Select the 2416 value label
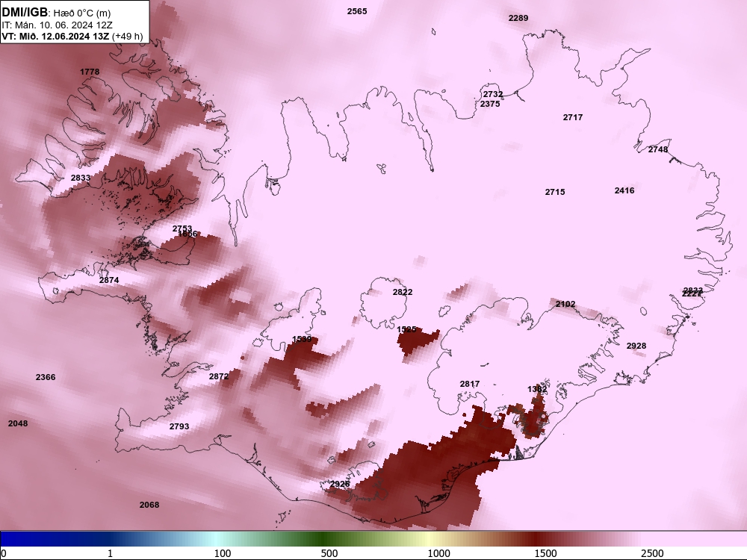Image resolution: width=747 pixels, height=560 pixels. (624, 190)
